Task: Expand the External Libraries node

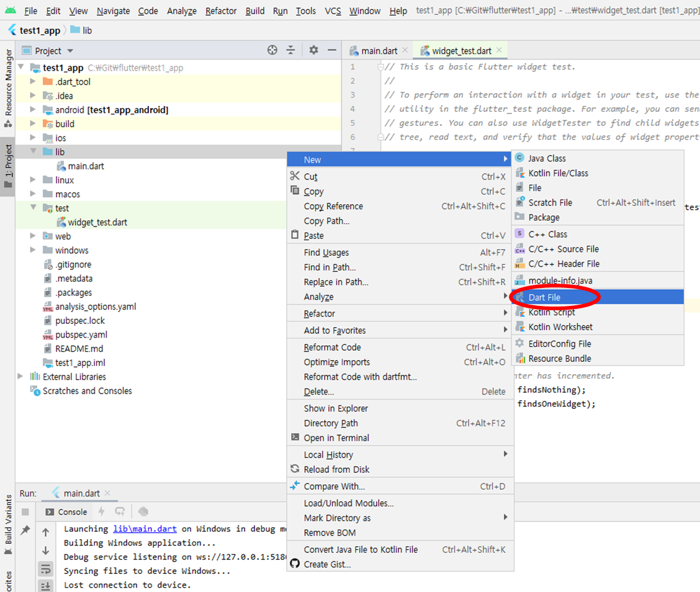Action: (20, 376)
